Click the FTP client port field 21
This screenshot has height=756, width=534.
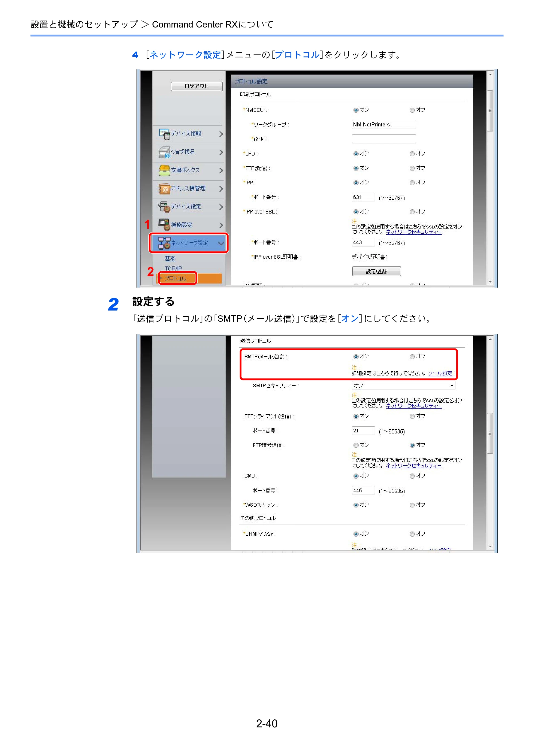coord(363,431)
